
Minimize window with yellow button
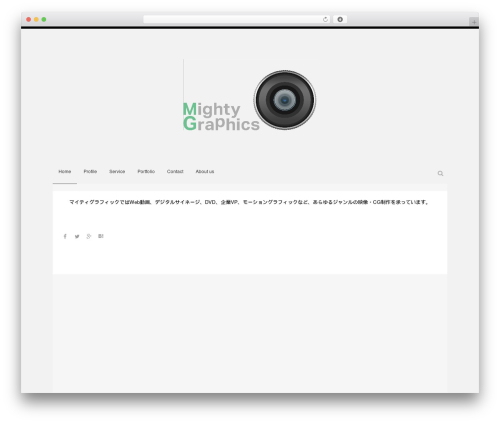tap(36, 19)
